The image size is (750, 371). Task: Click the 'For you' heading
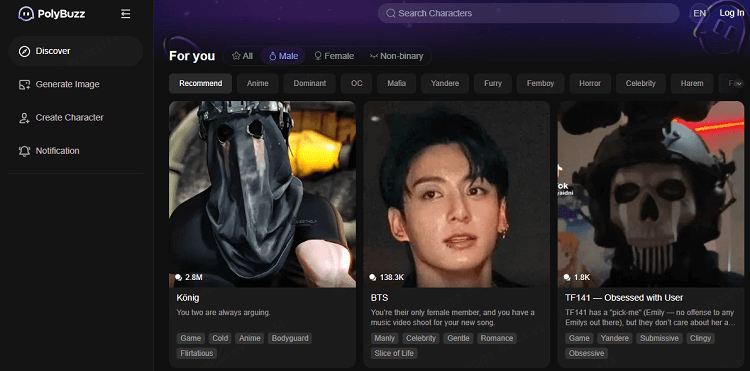192,56
